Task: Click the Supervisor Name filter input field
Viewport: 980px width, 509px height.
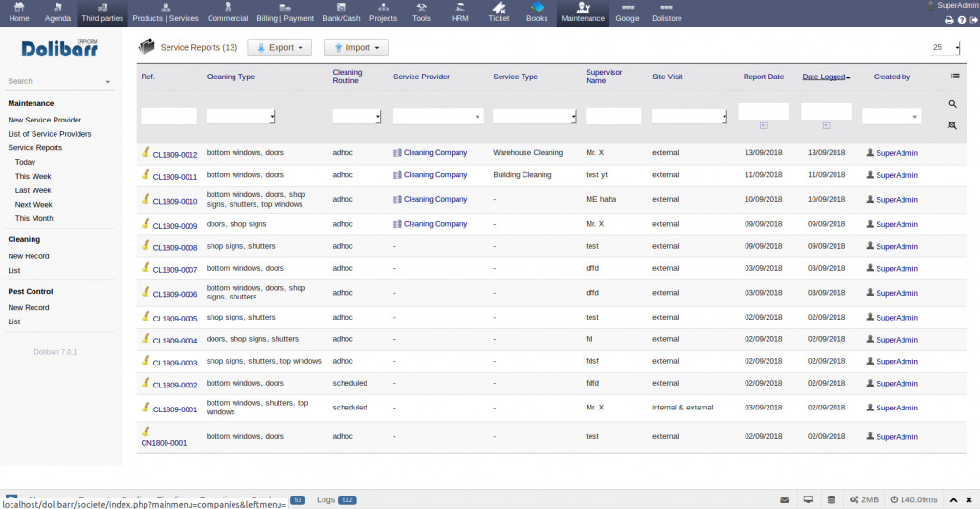Action: point(613,116)
